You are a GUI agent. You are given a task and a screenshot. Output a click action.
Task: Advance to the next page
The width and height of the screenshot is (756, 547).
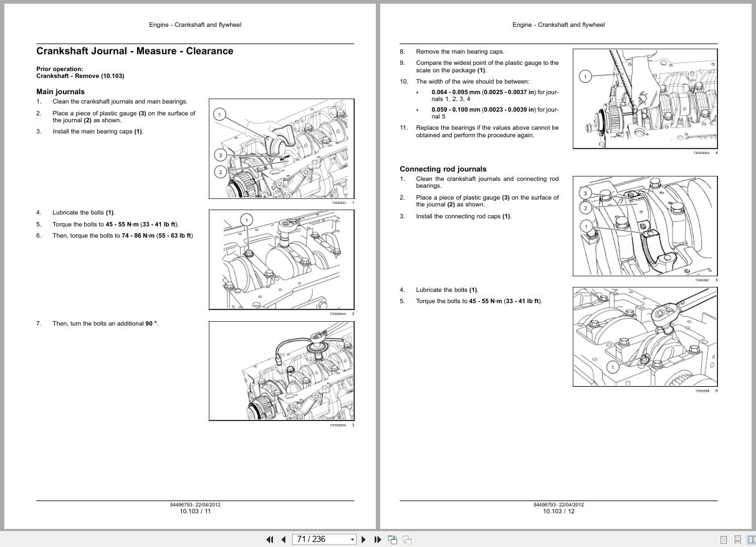point(363,539)
